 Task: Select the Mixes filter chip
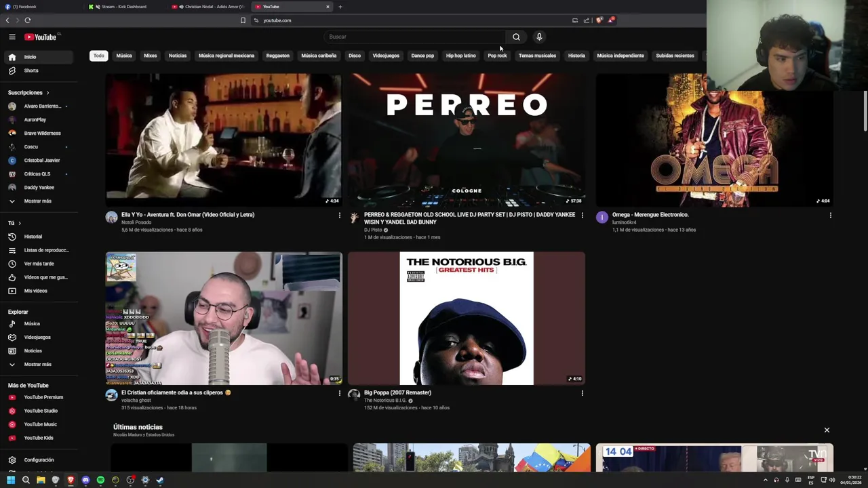point(151,56)
